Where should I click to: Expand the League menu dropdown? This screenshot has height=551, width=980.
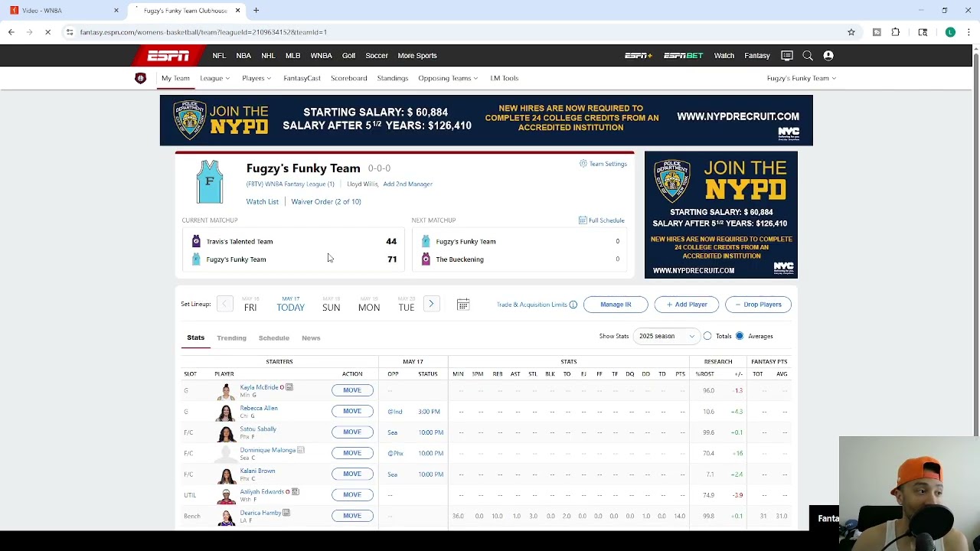pos(214,78)
